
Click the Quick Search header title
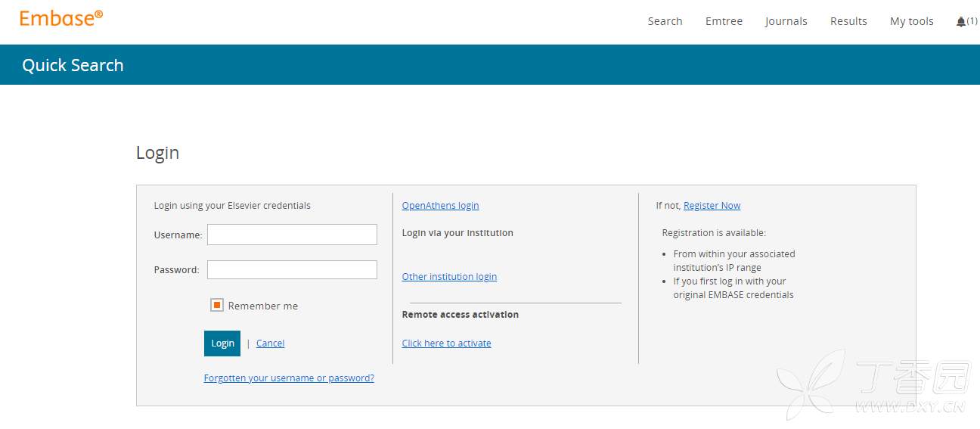pos(73,65)
